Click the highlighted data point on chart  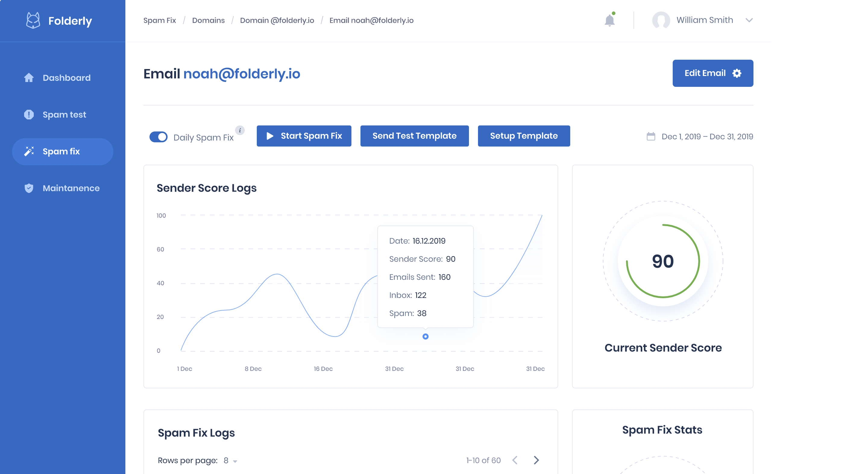pos(425,337)
